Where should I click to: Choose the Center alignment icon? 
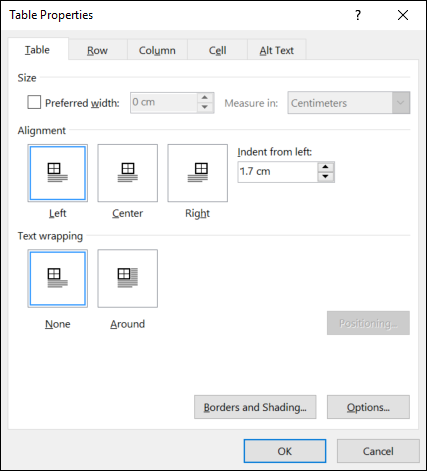coord(128,173)
